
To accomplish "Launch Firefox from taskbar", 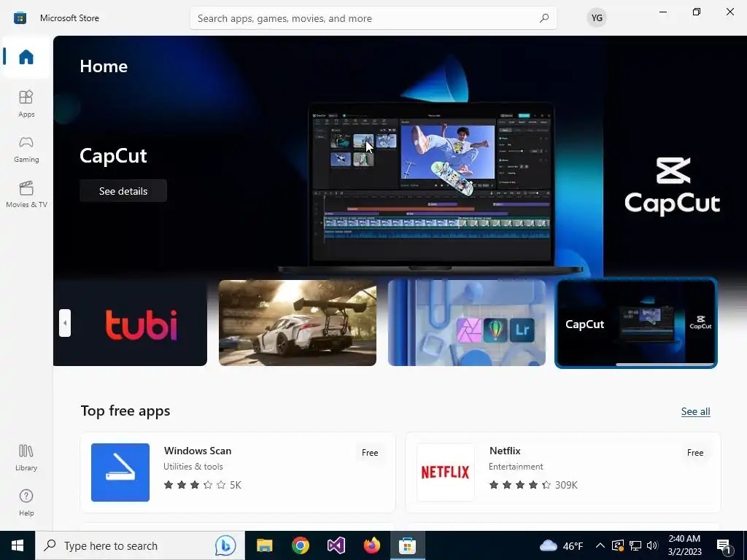I will coord(371,545).
